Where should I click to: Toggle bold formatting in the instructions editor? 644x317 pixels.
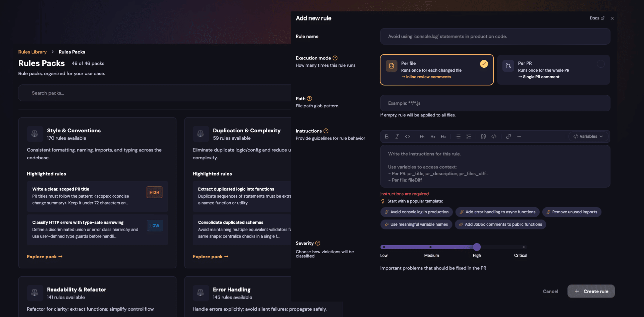387,137
